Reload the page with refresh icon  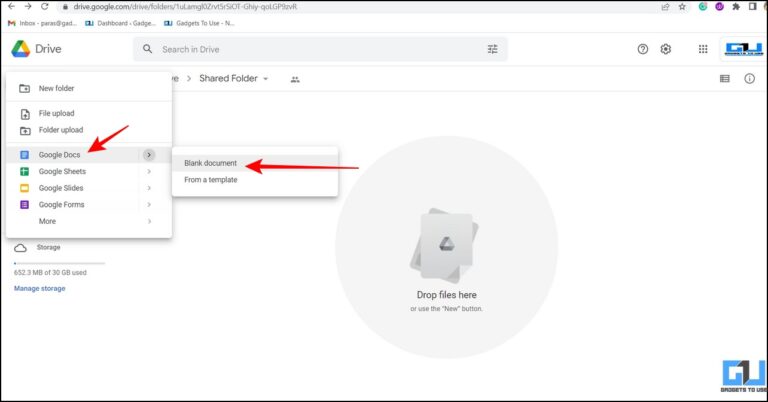[45, 6]
